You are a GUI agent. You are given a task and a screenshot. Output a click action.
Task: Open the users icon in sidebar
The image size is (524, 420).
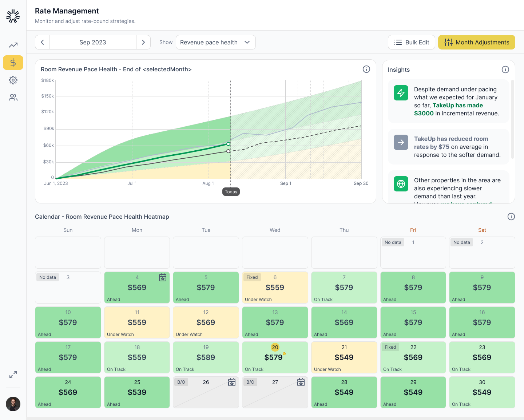click(x=13, y=98)
